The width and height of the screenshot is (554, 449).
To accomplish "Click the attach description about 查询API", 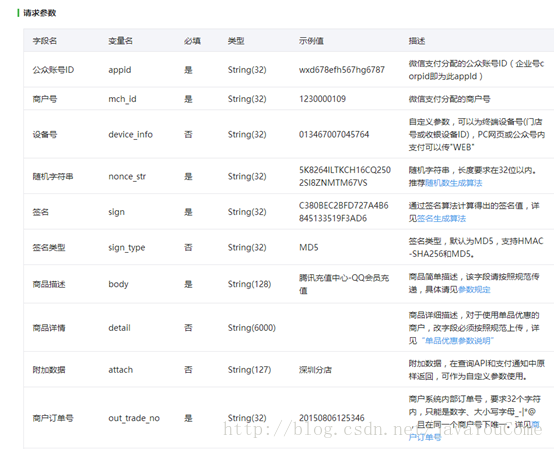I will pos(477,370).
